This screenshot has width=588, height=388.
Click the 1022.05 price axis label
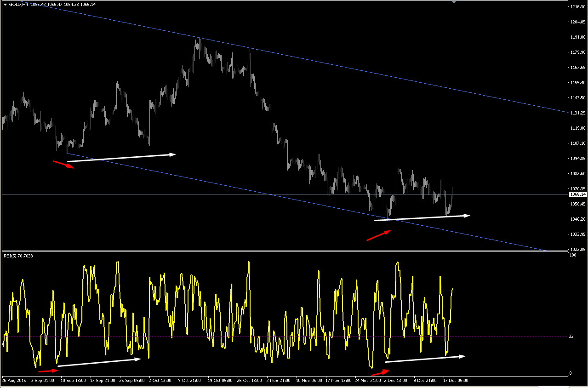[577, 249]
